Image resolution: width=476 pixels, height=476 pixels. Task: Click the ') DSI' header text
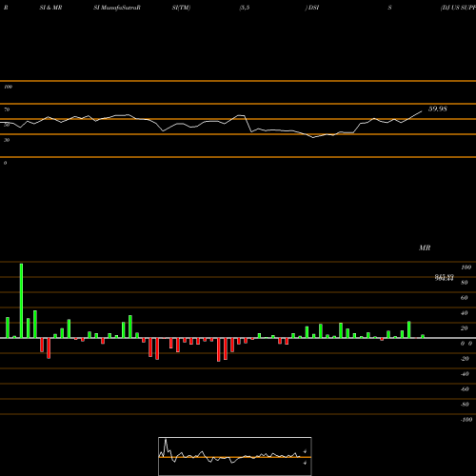(x=312, y=8)
